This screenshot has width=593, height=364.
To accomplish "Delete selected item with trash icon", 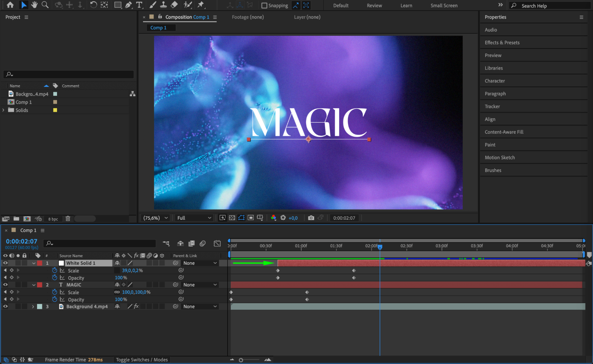I will (68, 219).
